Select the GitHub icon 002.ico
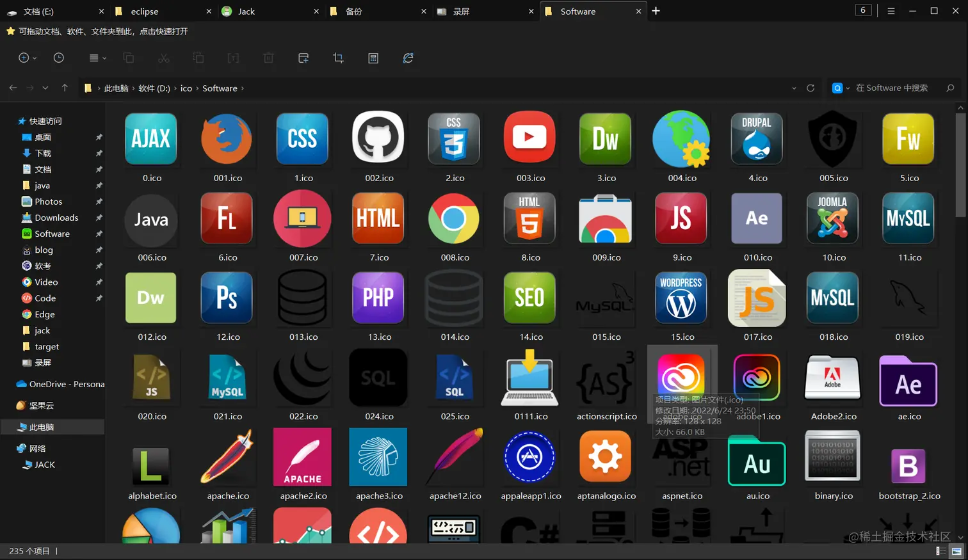 click(x=378, y=138)
